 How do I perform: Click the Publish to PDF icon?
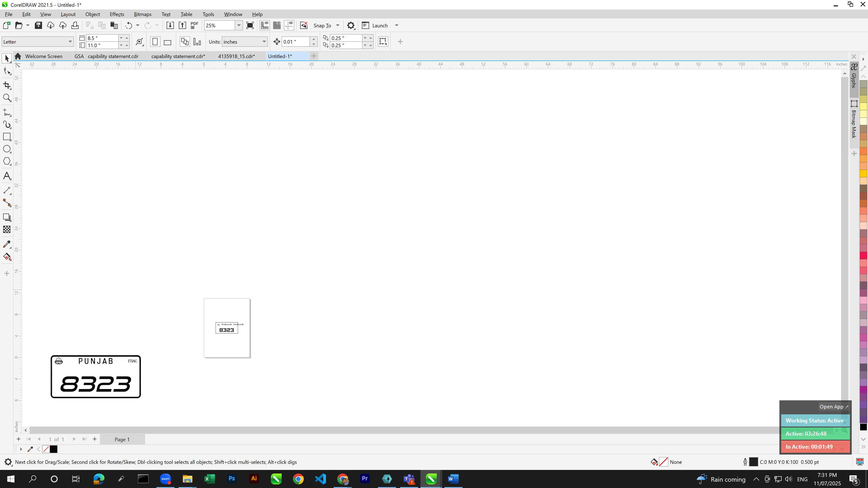(x=194, y=25)
